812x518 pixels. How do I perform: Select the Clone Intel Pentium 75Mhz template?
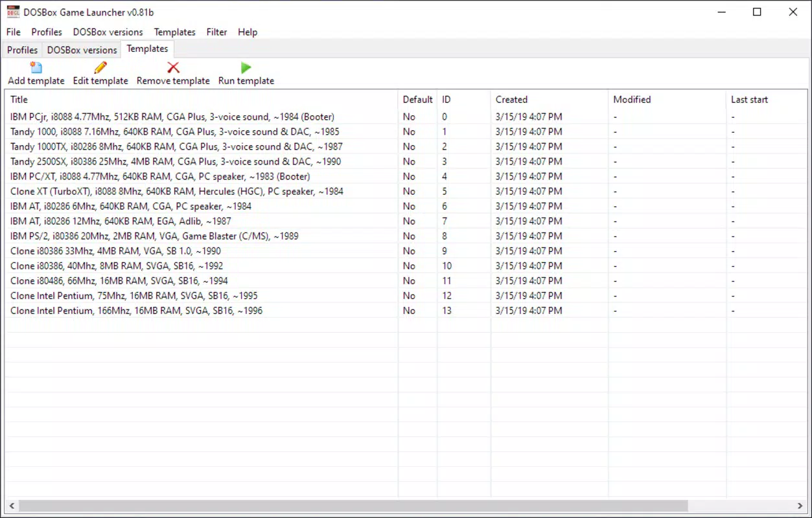coord(405,295)
